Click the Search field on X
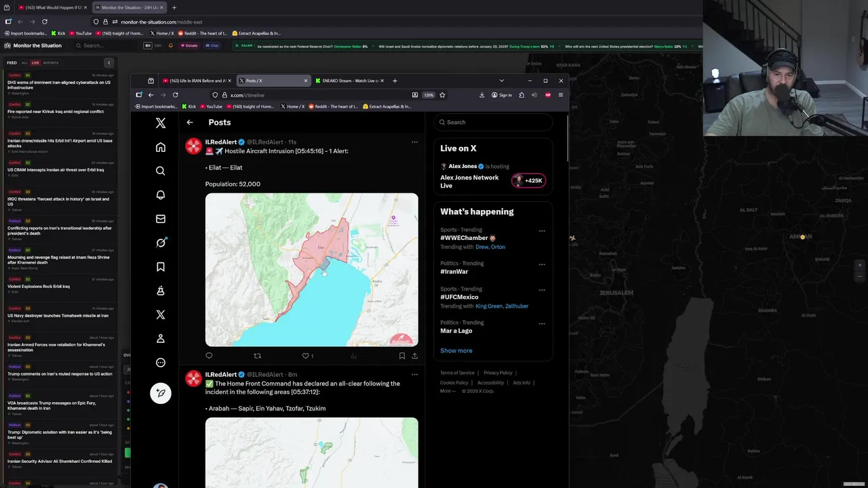 coord(493,122)
